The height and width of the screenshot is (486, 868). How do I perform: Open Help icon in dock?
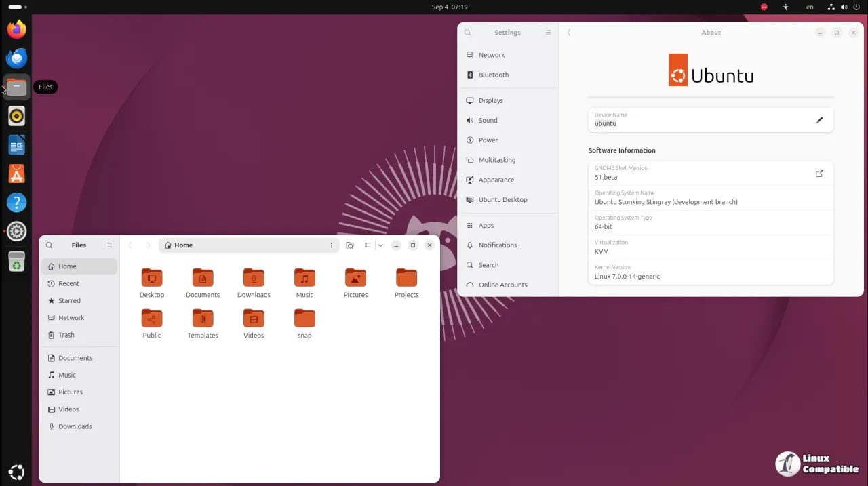(x=16, y=202)
